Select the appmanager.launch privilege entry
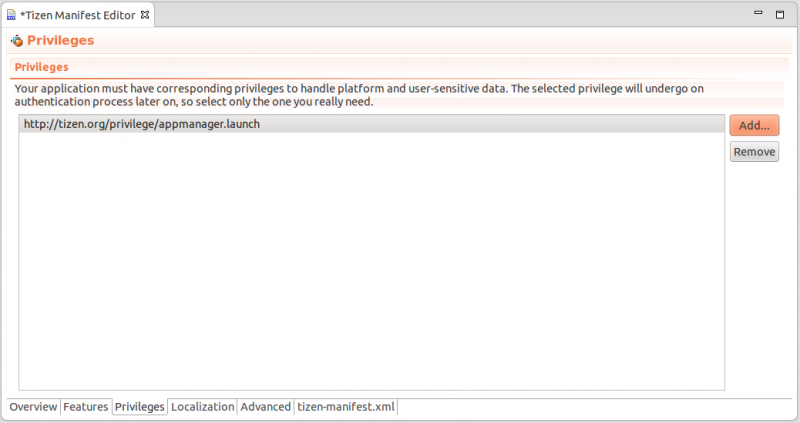800x423 pixels. click(150, 124)
